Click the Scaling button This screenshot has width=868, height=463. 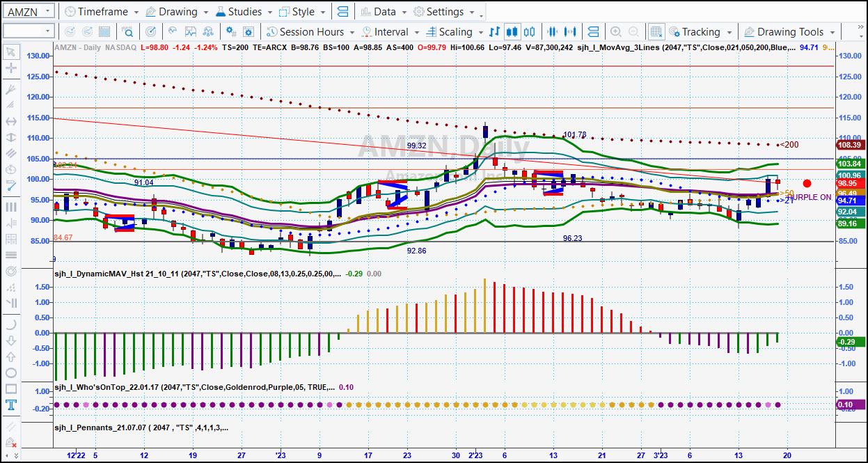tap(449, 32)
